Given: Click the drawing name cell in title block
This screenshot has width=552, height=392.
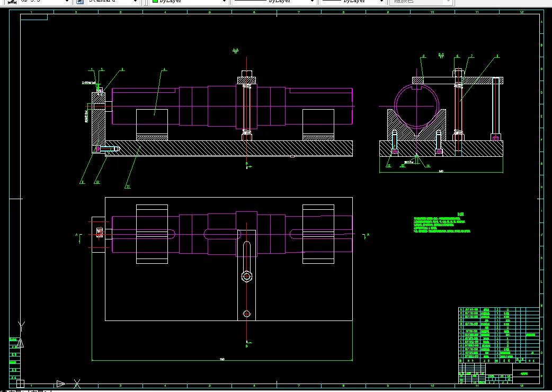Looking at the screenshot, I should click(x=526, y=373).
